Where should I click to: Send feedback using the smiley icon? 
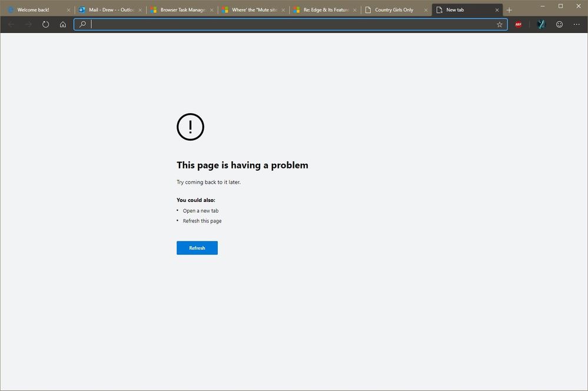[x=559, y=24]
